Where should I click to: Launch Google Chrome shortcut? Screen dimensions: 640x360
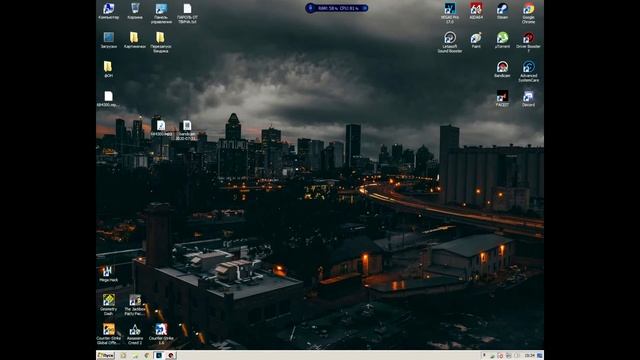pos(529,13)
